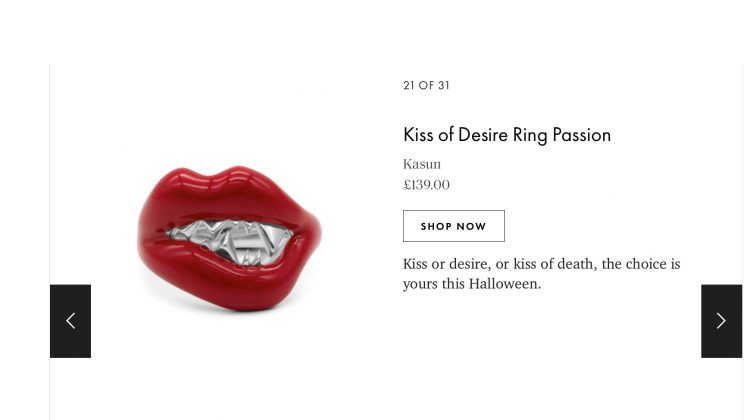Click the word Passion in product title
Screen dimensions: 750x420
[582, 135]
